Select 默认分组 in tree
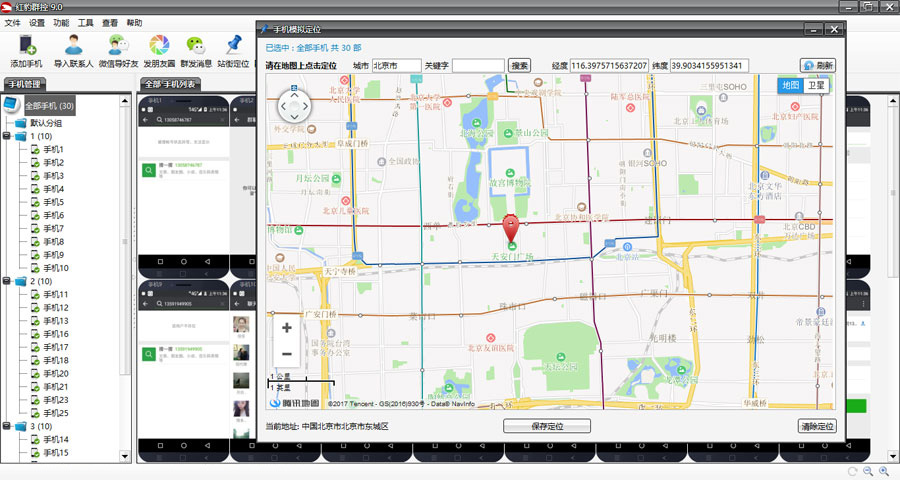Image resolution: width=900 pixels, height=480 pixels. point(46,123)
